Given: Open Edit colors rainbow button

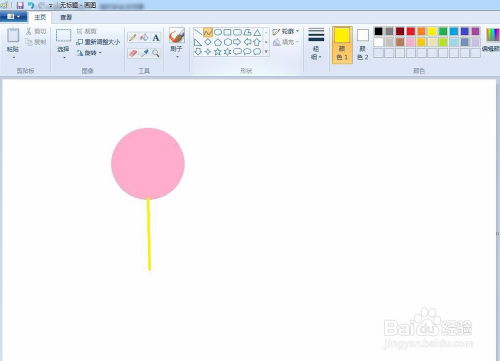Looking at the screenshot, I should 491,41.
